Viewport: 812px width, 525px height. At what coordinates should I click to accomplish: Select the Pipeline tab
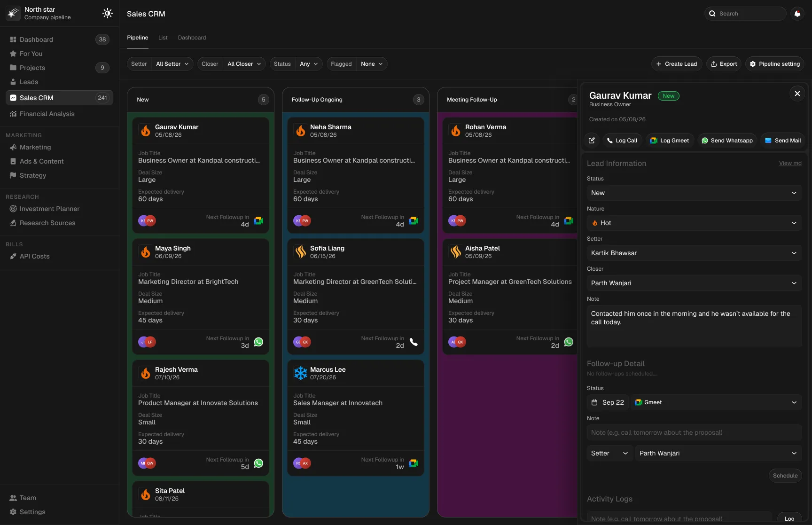point(138,38)
